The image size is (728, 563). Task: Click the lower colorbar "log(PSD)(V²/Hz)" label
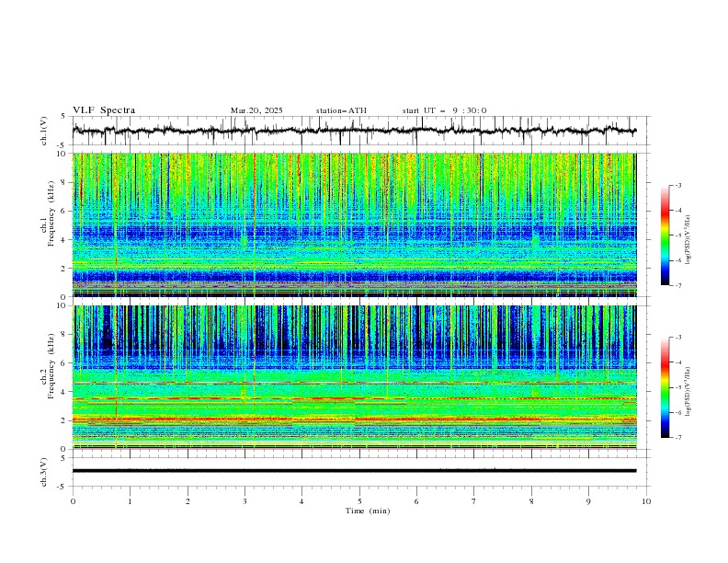click(x=689, y=391)
